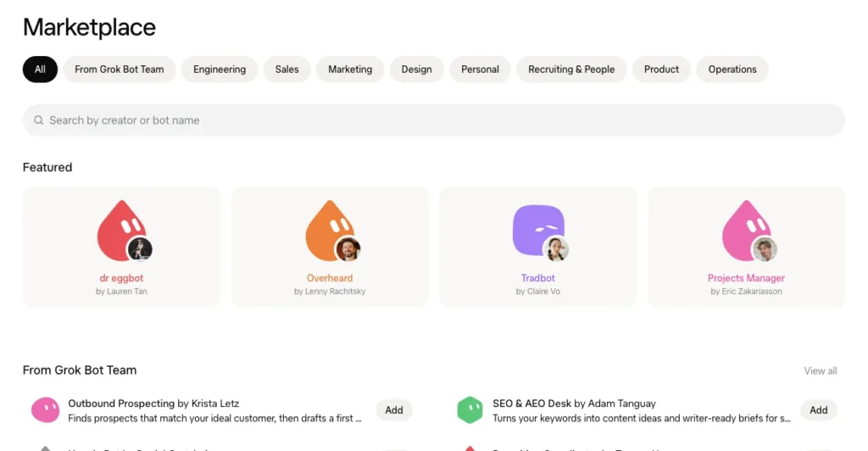Click the Marketplace page title
Image resolution: width=868 pixels, height=451 pixels.
point(89,27)
